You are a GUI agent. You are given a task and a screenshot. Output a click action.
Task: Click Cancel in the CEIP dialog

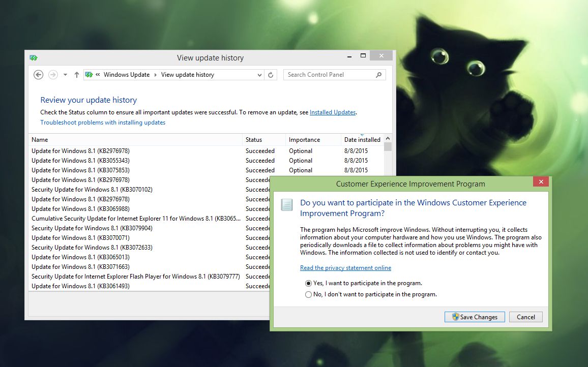[526, 317]
